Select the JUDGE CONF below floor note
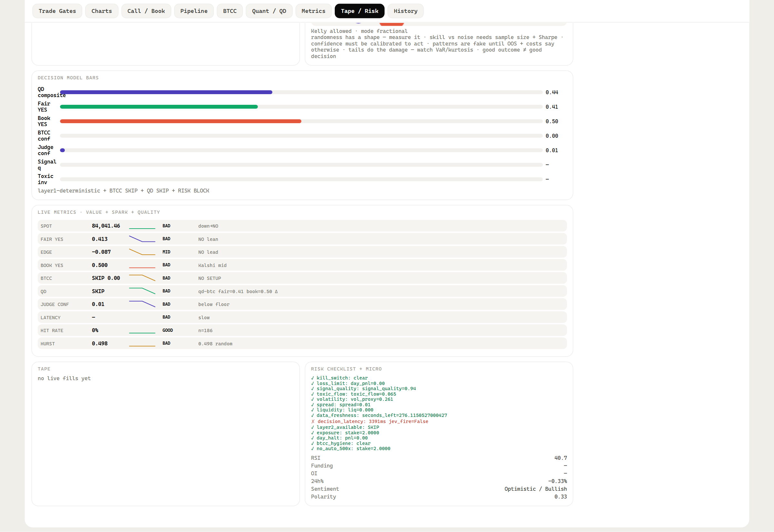This screenshot has width=774, height=532. pyautogui.click(x=214, y=304)
